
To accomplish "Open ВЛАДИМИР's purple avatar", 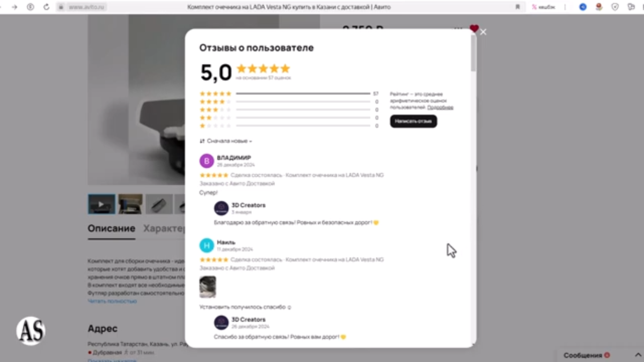I will (x=207, y=161).
